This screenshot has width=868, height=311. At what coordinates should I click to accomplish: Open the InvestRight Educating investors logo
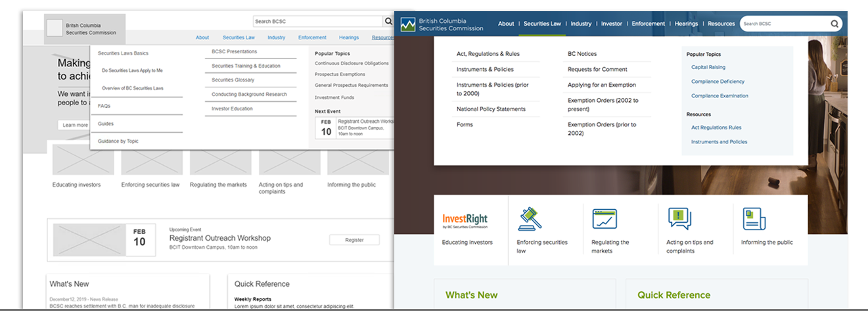465,220
